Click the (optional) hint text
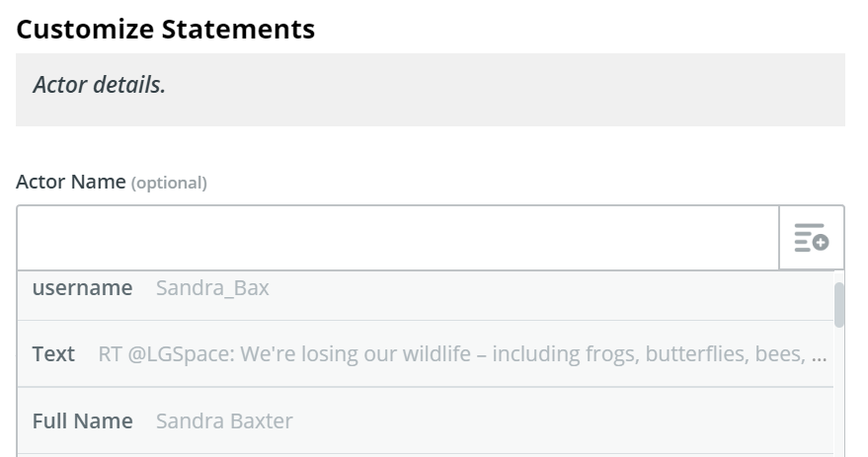 point(169,183)
